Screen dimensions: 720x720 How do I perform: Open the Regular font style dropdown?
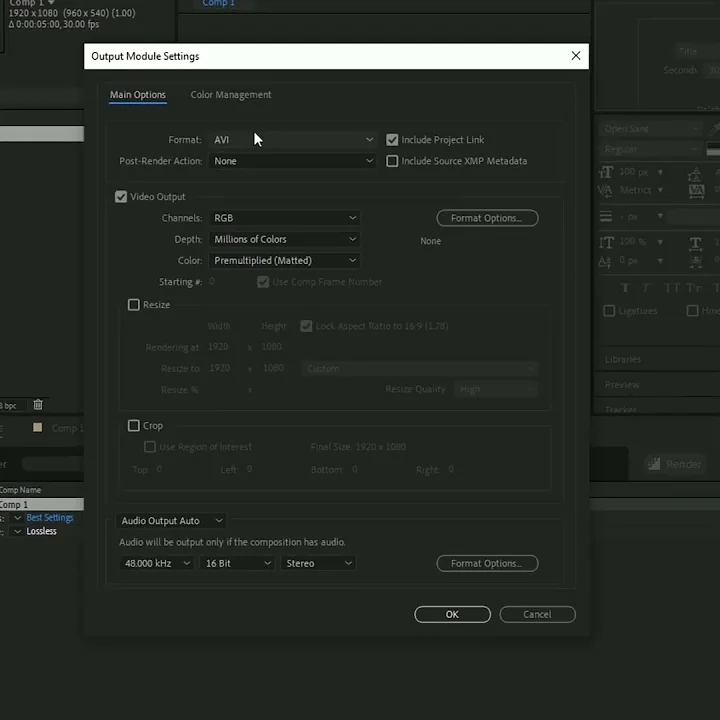pos(650,149)
